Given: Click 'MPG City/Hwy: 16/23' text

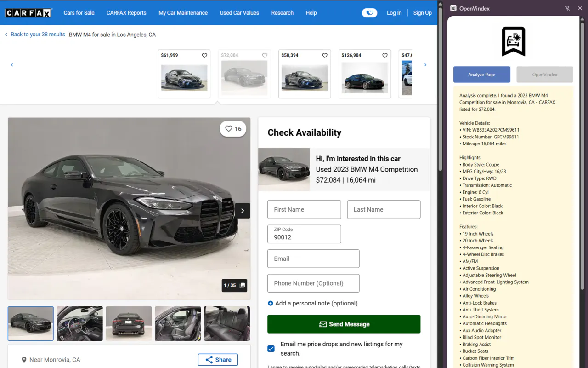Looking at the screenshot, I should pyautogui.click(x=483, y=171).
